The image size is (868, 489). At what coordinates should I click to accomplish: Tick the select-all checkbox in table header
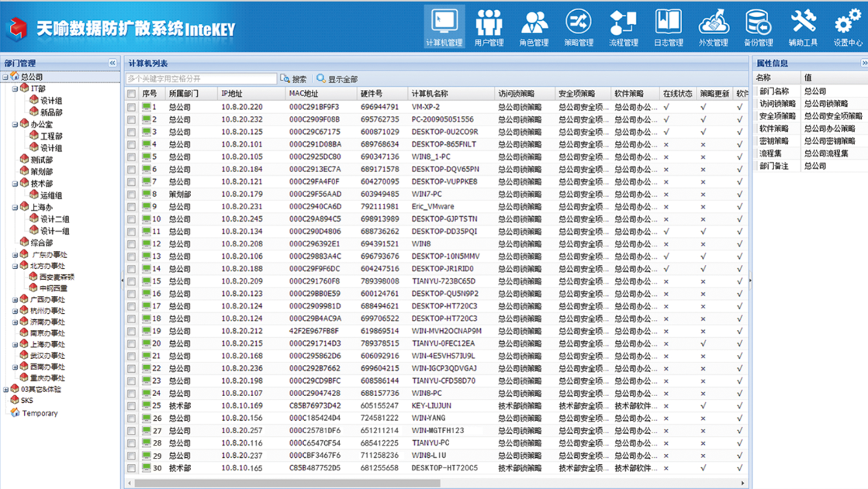click(131, 94)
